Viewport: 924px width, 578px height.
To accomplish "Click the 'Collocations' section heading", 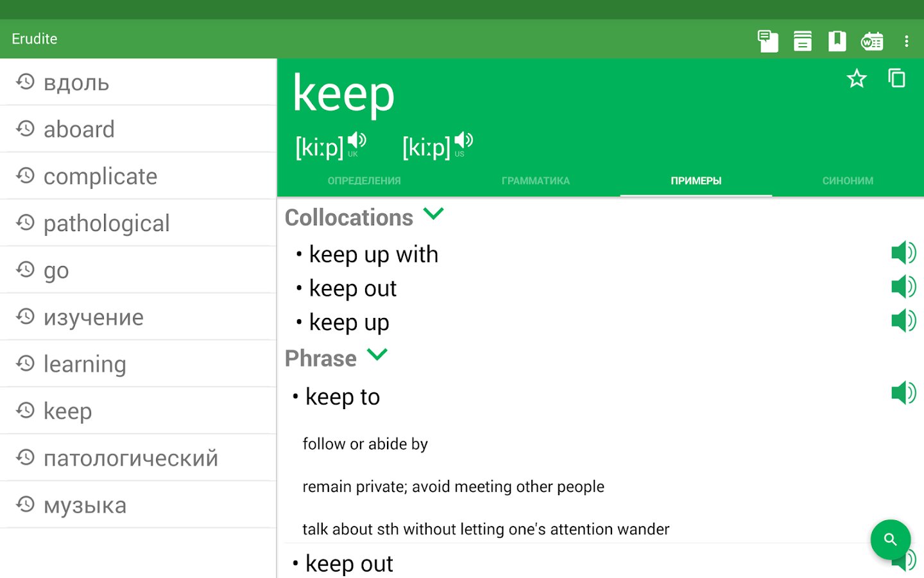I will click(x=349, y=218).
